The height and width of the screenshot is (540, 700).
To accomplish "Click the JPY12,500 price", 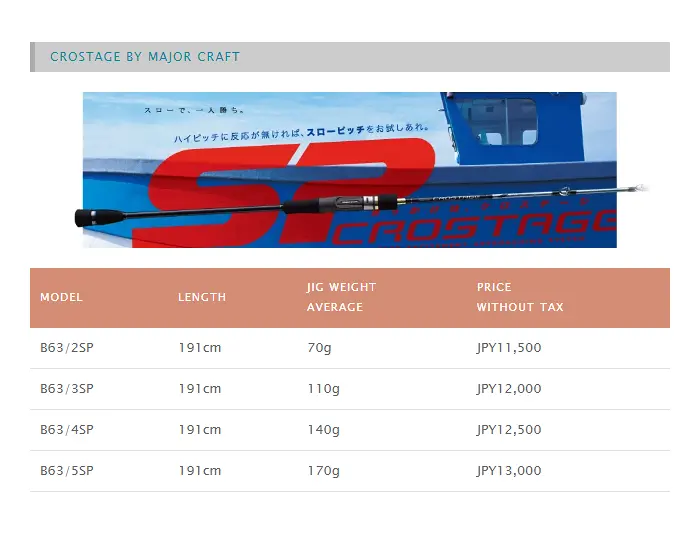I will click(x=509, y=430).
